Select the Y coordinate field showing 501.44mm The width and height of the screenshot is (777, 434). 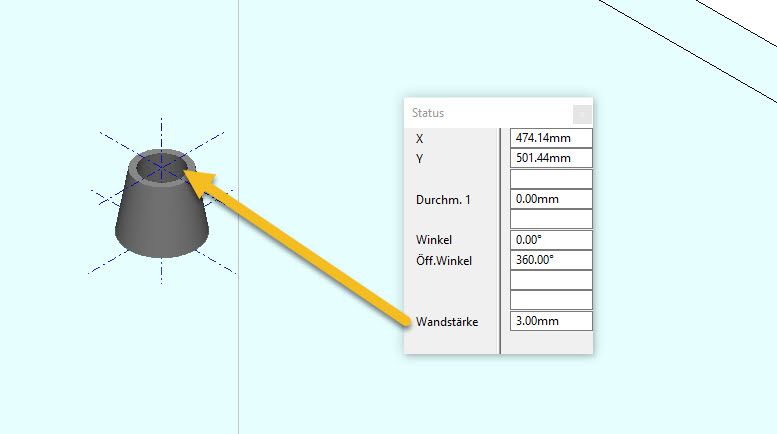551,158
